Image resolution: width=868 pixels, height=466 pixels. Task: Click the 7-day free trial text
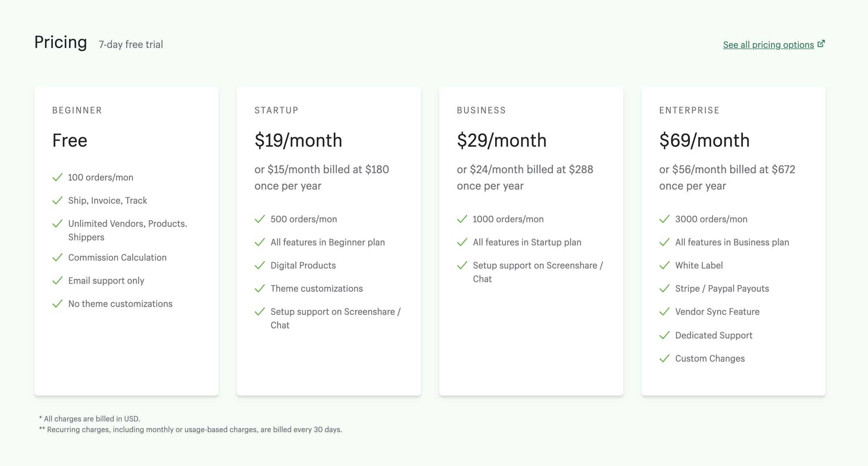click(131, 44)
